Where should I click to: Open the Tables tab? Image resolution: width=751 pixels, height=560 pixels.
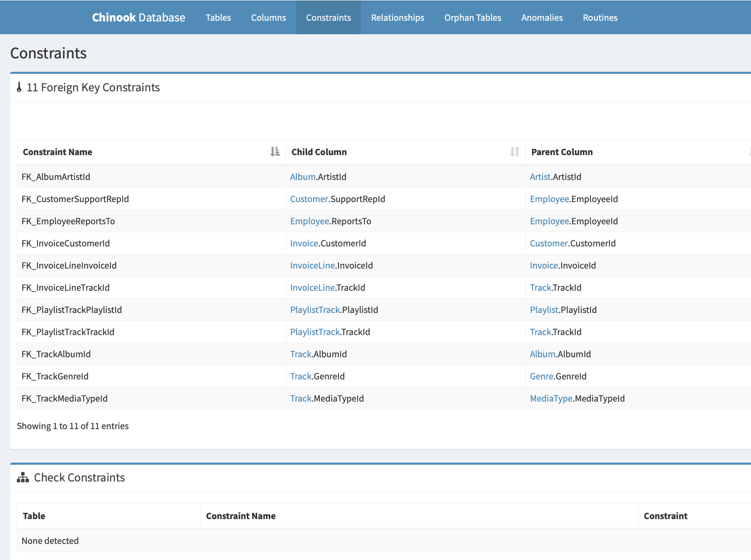(x=218, y=17)
